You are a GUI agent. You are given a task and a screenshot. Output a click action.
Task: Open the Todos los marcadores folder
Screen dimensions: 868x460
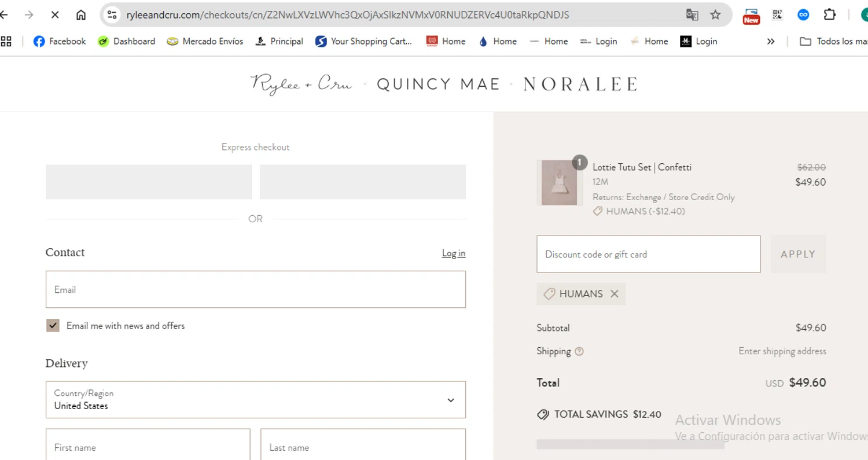(833, 41)
